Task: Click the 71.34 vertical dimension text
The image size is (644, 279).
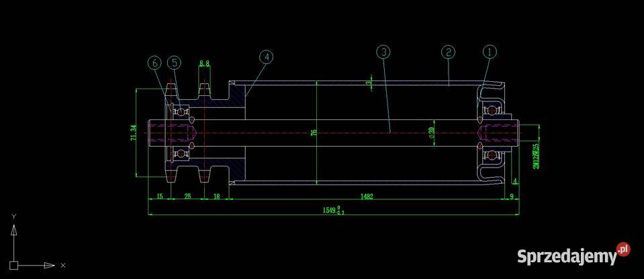Action: tap(134, 133)
